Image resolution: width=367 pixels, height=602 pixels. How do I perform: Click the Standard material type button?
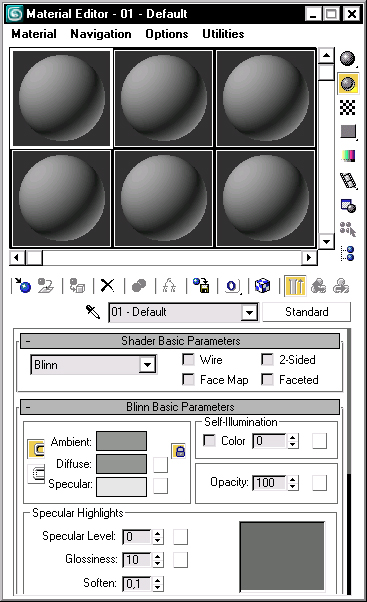coord(307,312)
